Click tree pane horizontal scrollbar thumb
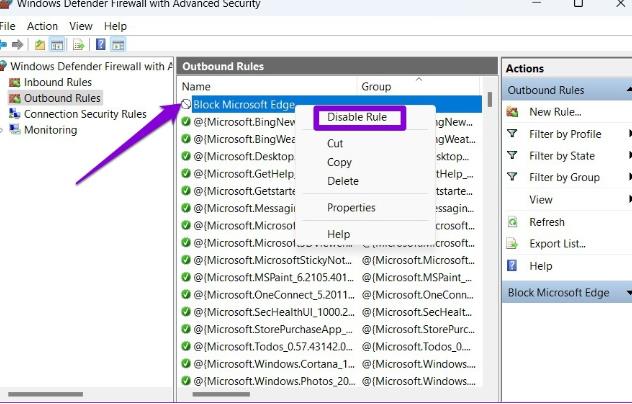This screenshot has width=632, height=404. click(46, 394)
